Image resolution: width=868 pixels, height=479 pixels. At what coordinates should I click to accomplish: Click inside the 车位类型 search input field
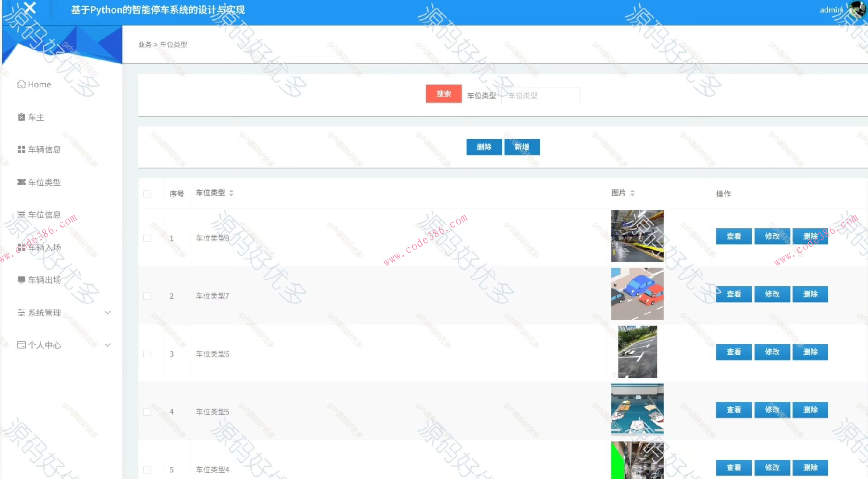coord(541,95)
